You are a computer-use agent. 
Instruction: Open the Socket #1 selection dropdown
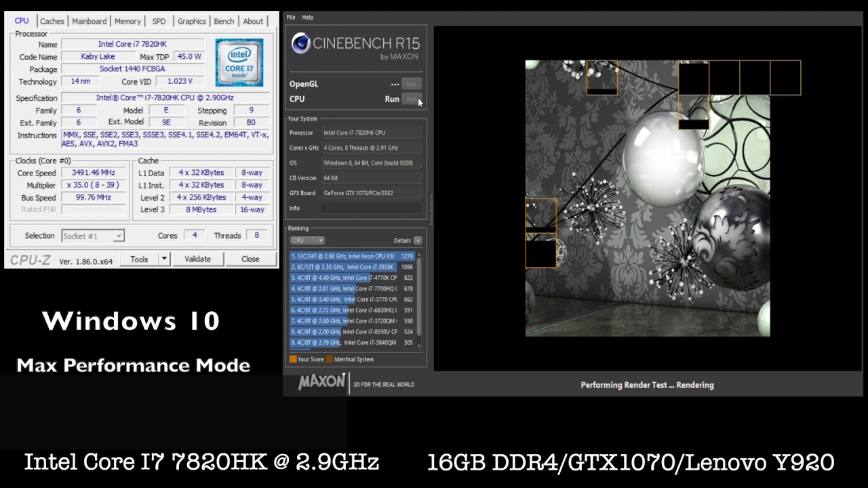pyautogui.click(x=93, y=236)
